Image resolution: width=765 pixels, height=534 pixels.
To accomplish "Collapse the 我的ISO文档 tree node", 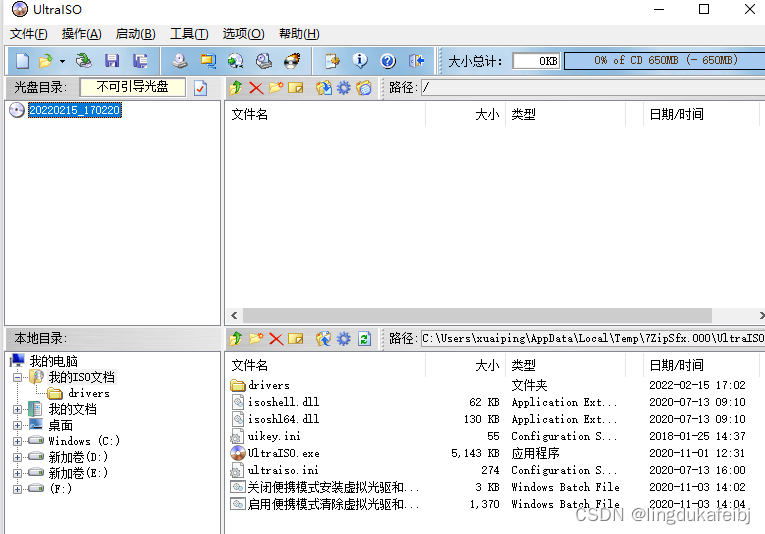I will (18, 377).
